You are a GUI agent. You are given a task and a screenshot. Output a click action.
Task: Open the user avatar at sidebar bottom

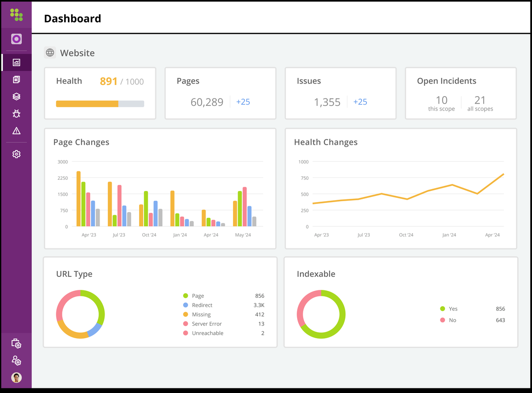point(16,377)
